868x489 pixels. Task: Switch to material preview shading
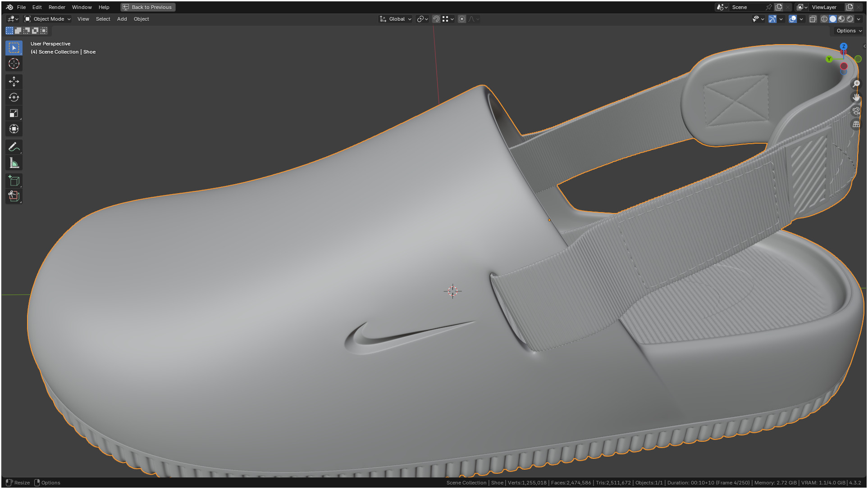(841, 19)
